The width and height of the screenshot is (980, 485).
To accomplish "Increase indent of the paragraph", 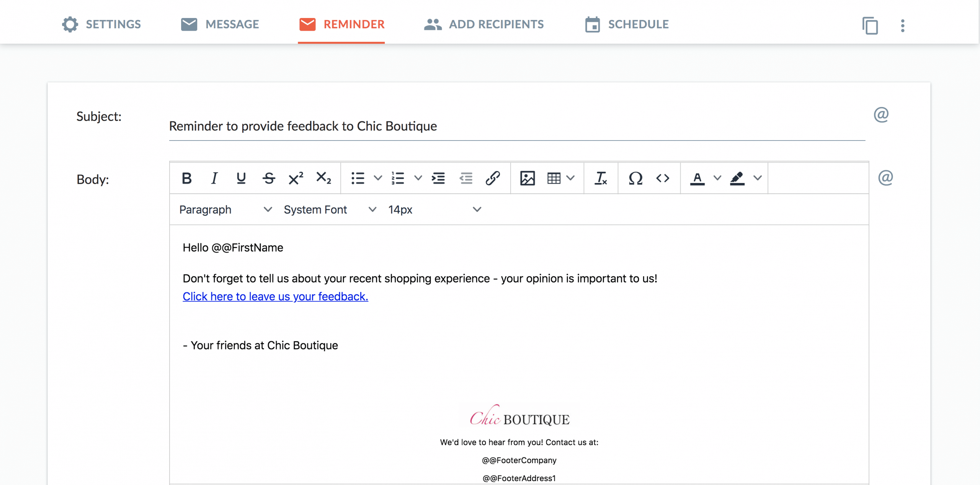I will coord(439,178).
